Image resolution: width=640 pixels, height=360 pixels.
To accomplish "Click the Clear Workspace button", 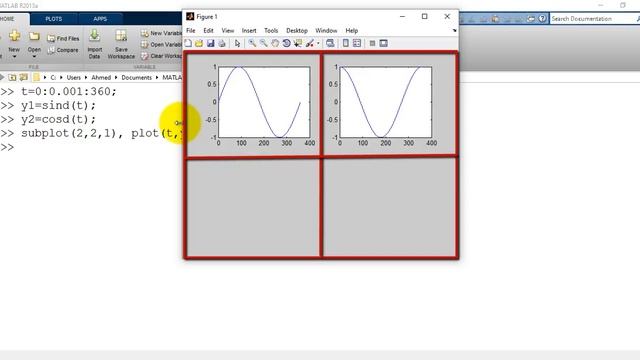I will pos(162,56).
